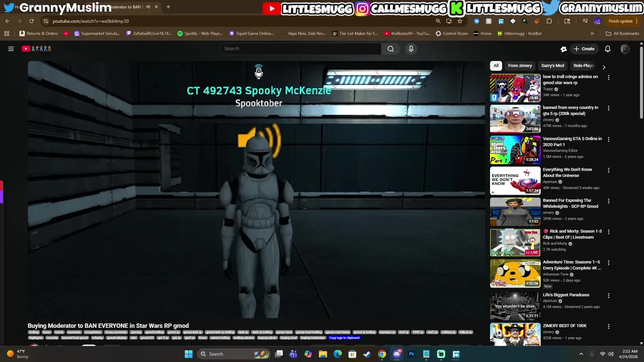Start voice search with the microphone icon
644x362 pixels.
coord(411,49)
